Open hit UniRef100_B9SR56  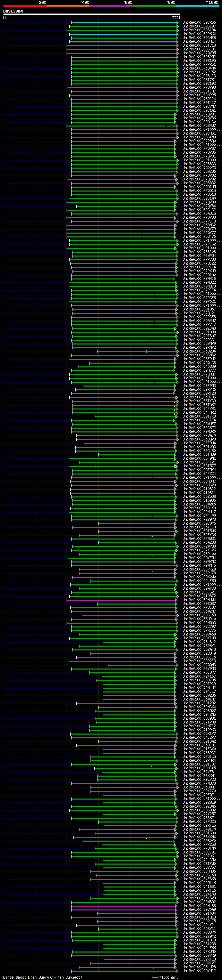point(199,23)
